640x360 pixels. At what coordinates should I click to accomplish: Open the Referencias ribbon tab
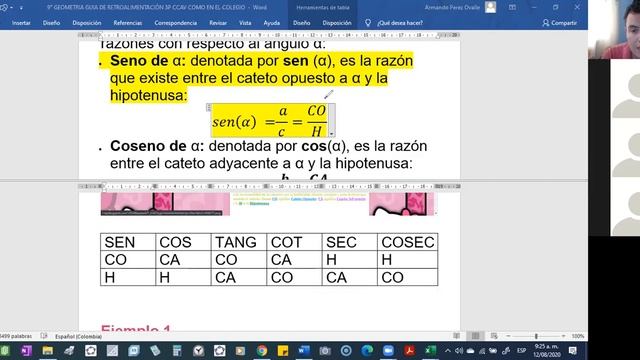[x=128, y=23]
